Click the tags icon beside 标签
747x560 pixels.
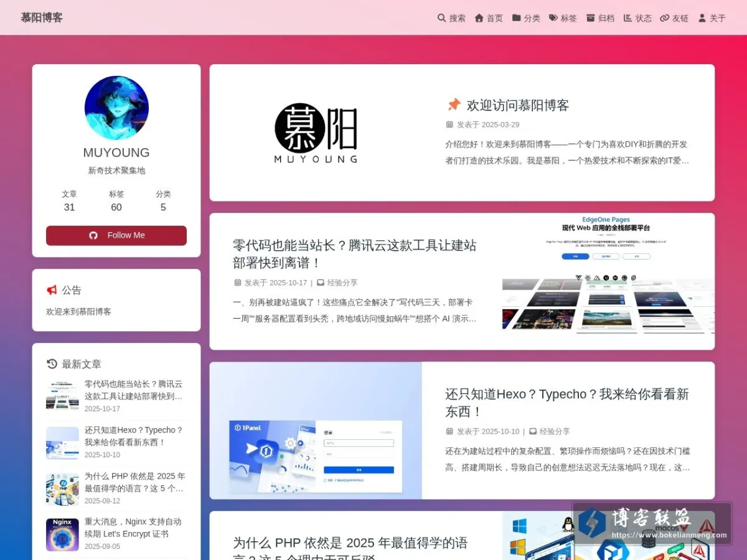tap(553, 18)
